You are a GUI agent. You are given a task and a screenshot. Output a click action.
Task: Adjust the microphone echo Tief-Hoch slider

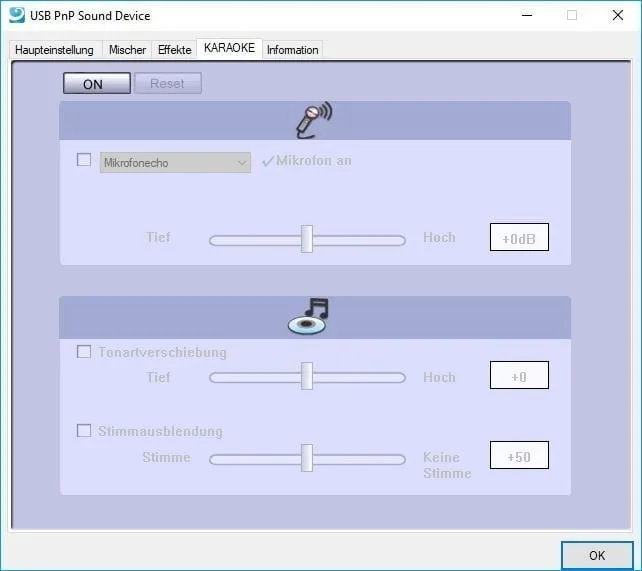click(x=307, y=239)
